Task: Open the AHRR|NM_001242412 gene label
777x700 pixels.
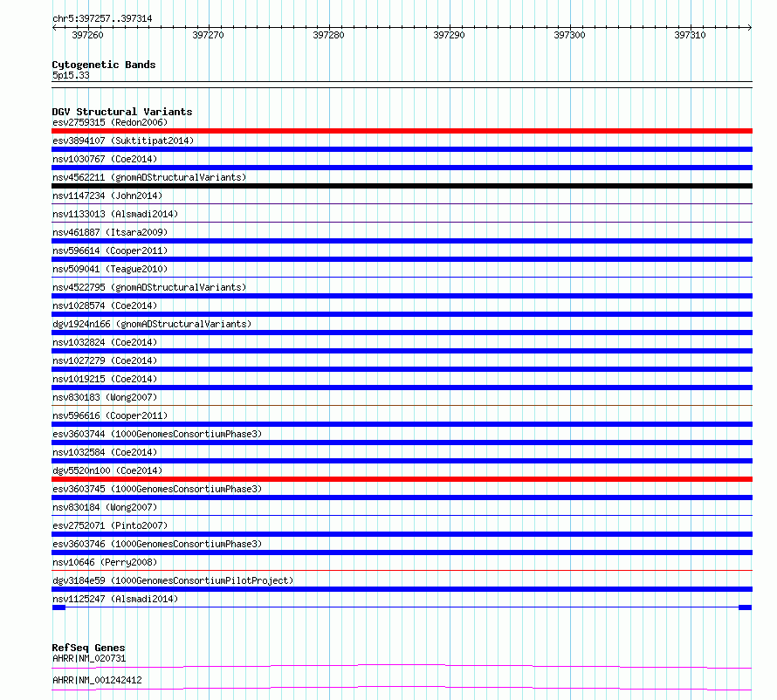Action: tap(97, 680)
